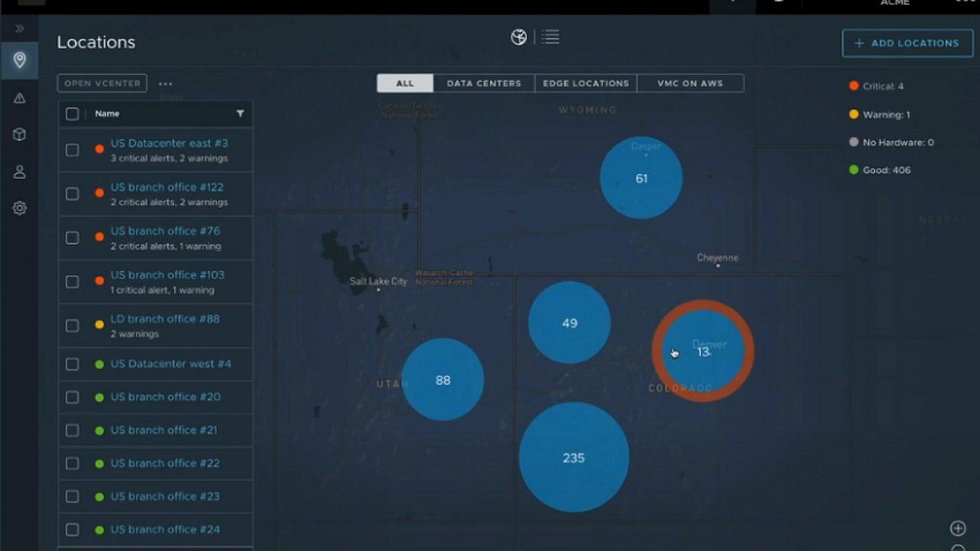This screenshot has height=551, width=980.
Task: Check the US branch office #103 checkbox
Action: (x=72, y=282)
